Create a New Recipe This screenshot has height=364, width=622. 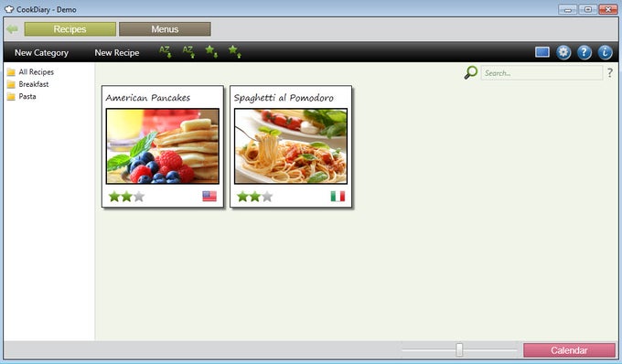[x=117, y=52]
